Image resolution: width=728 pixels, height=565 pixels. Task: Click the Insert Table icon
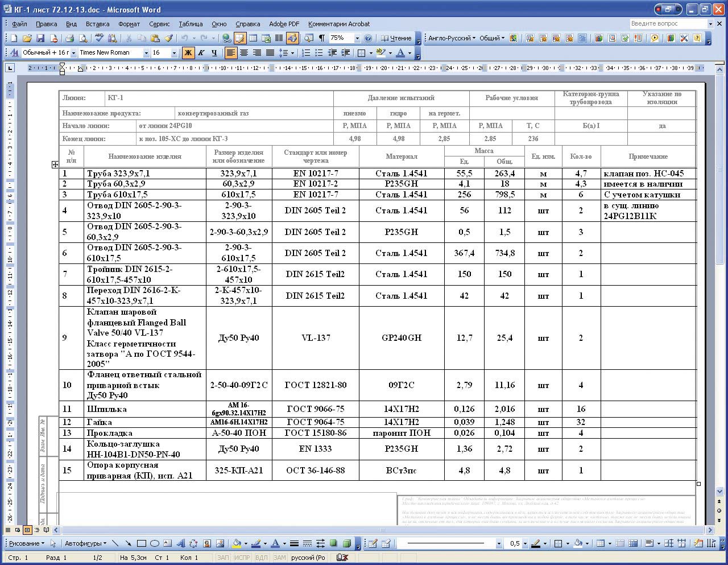coord(253,38)
